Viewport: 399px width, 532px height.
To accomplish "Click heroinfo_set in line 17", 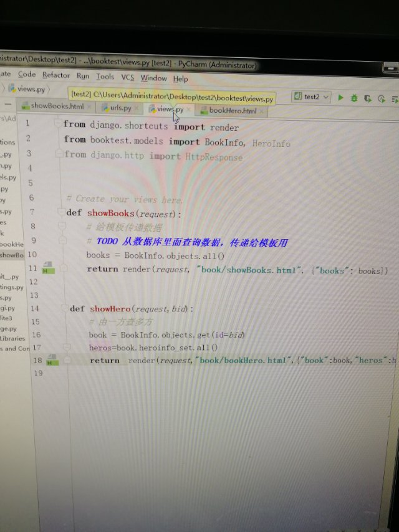I will (x=166, y=348).
